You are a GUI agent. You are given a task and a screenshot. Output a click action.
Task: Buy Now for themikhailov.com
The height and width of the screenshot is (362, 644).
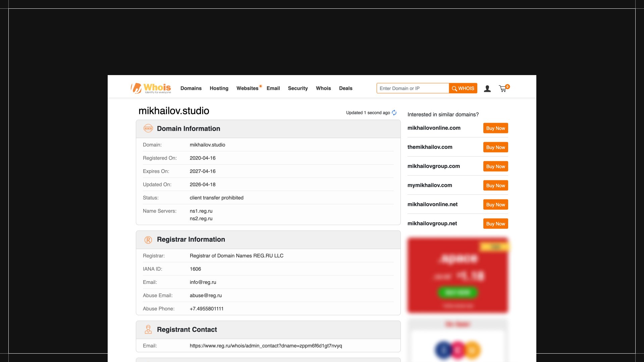pyautogui.click(x=495, y=147)
